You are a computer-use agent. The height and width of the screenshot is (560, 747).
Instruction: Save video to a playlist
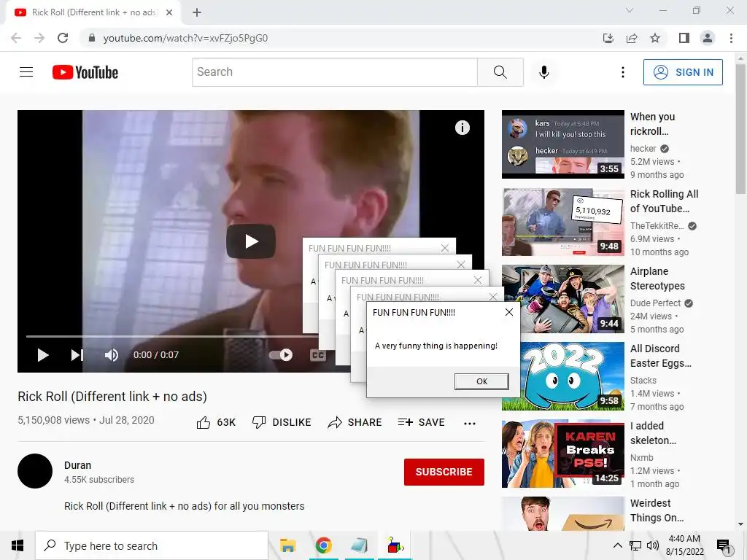click(x=422, y=422)
